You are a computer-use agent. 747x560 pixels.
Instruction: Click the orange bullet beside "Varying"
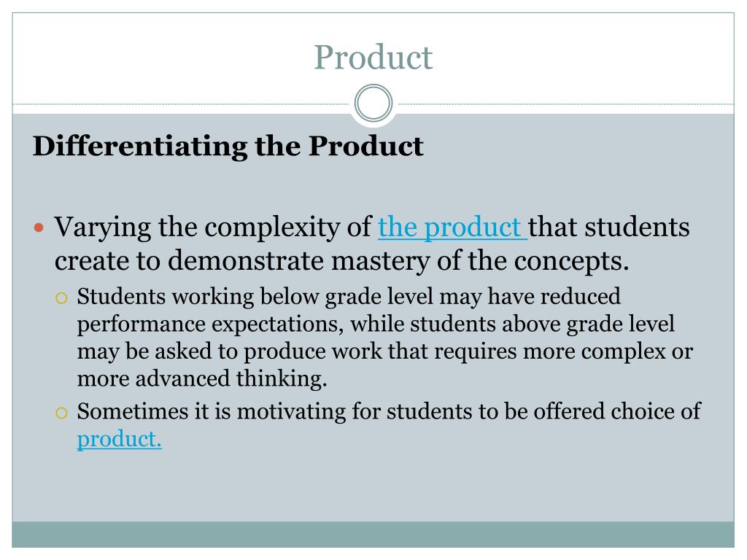coord(39,227)
